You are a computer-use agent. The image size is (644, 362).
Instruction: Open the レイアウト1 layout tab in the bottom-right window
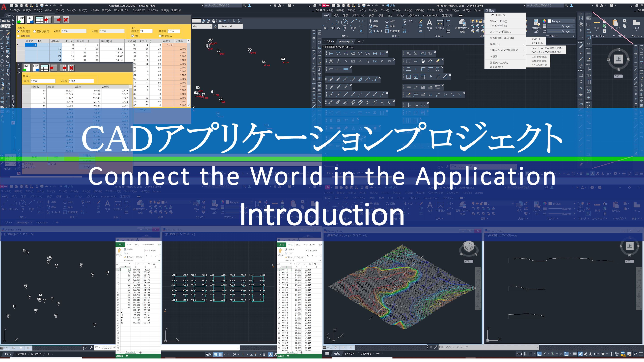pos(350,354)
